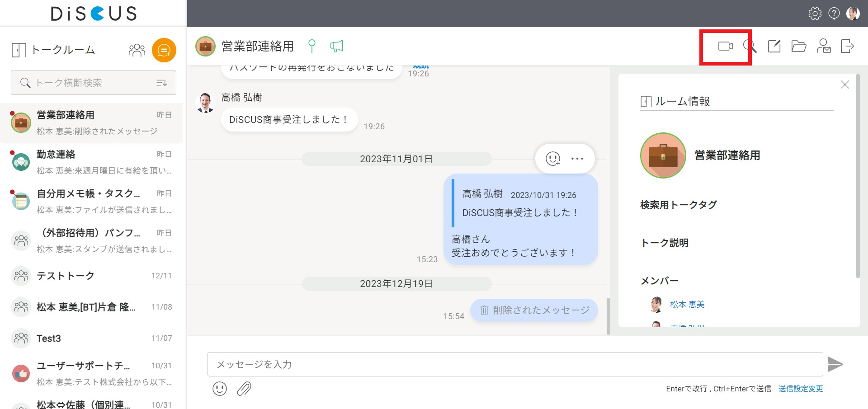Open help question mark icon
Image resolution: width=868 pixels, height=409 pixels.
pyautogui.click(x=834, y=14)
